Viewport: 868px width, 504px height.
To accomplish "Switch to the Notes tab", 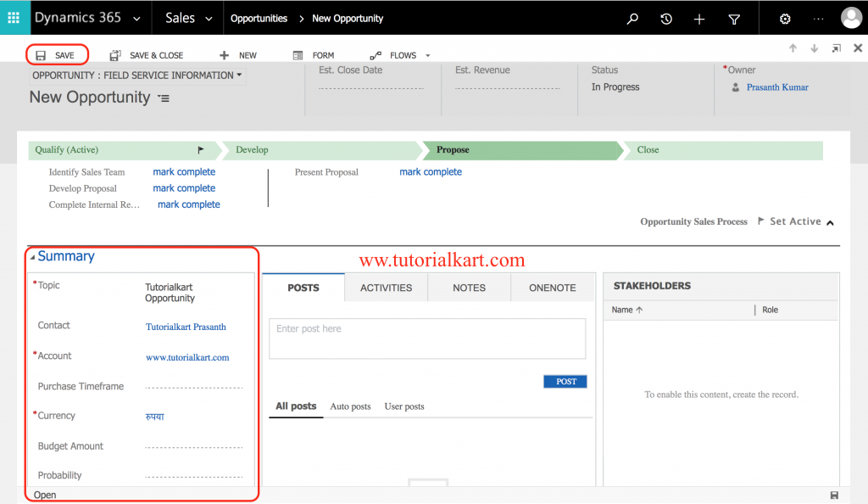I will point(469,288).
